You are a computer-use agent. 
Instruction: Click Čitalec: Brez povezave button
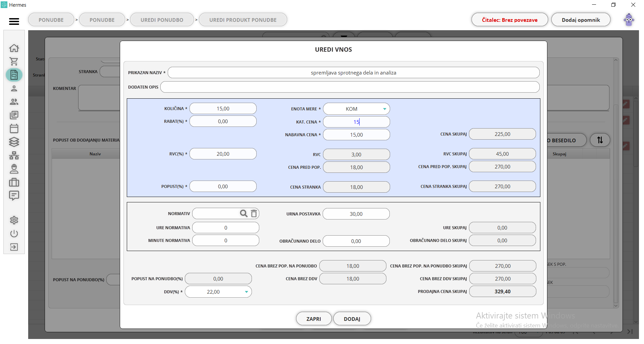click(x=509, y=20)
